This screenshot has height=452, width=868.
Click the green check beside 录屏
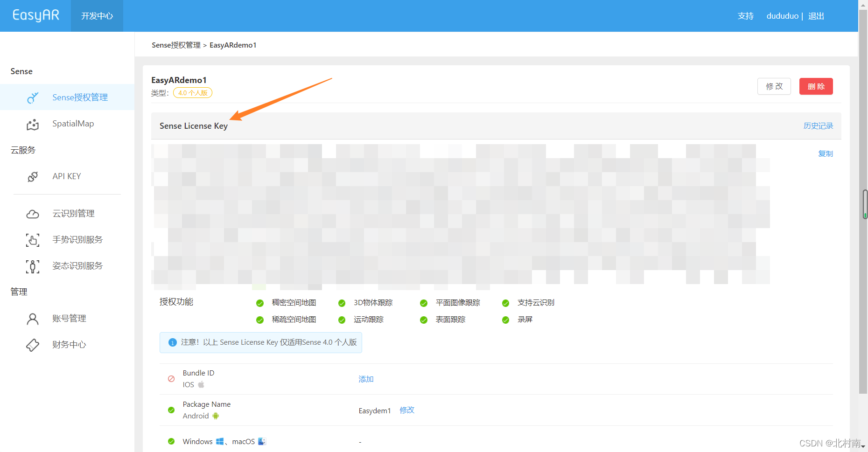(505, 320)
